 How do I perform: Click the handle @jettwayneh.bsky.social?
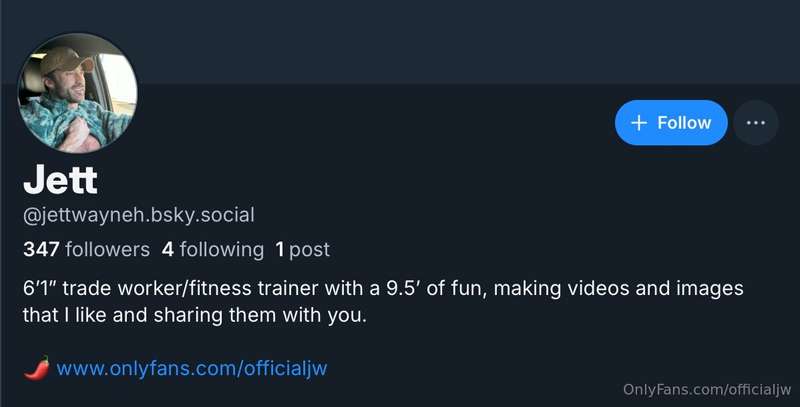[139, 215]
